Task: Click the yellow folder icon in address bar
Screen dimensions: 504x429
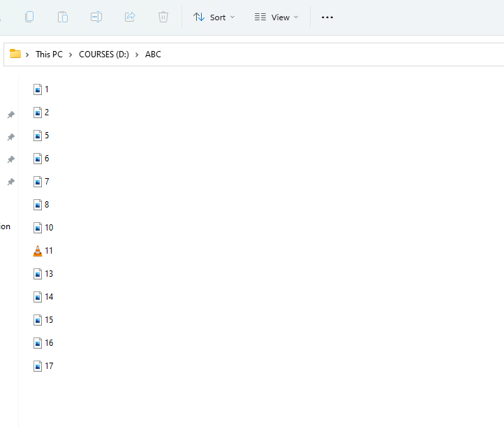Action: pos(15,54)
